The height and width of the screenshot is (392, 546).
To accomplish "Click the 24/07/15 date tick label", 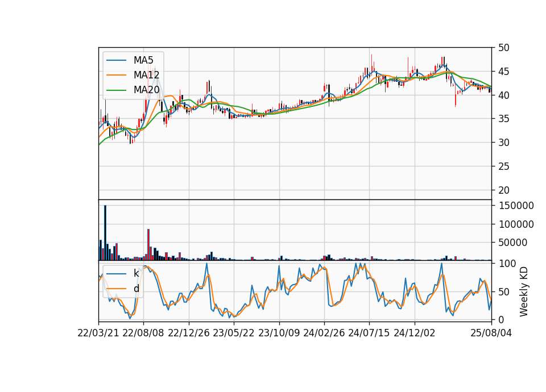I will point(369,333).
